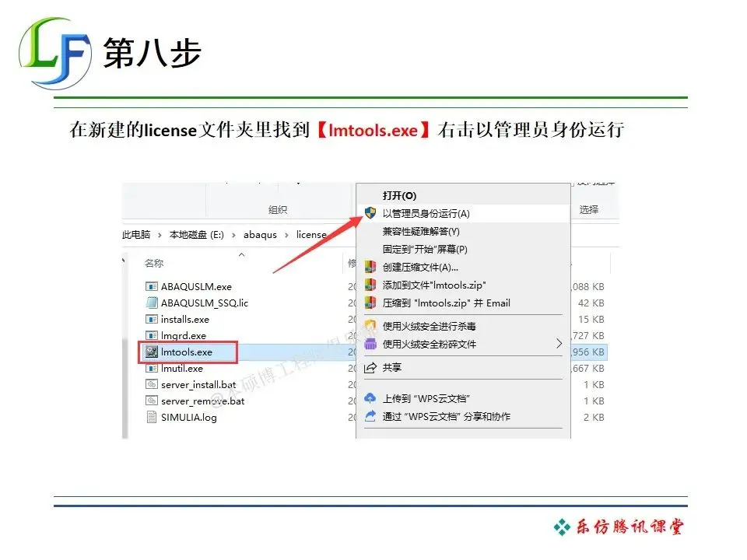Click the lmutil.exe file icon
This screenshot has height=560, width=747.
(152, 368)
